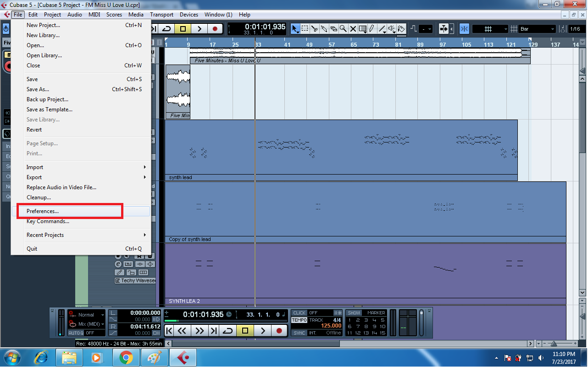Open Techy Wavesequence program selector
588x367 pixels.
(135, 280)
